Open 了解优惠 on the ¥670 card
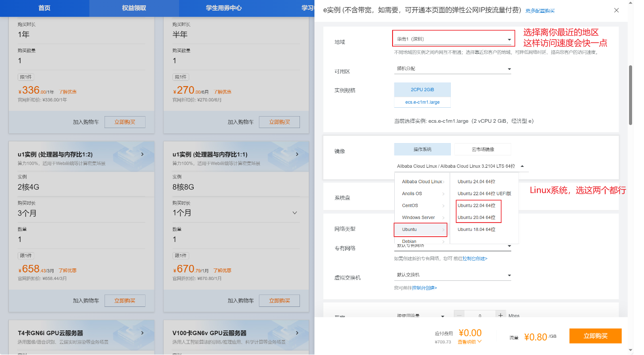This screenshot has width=644, height=355. [x=222, y=270]
